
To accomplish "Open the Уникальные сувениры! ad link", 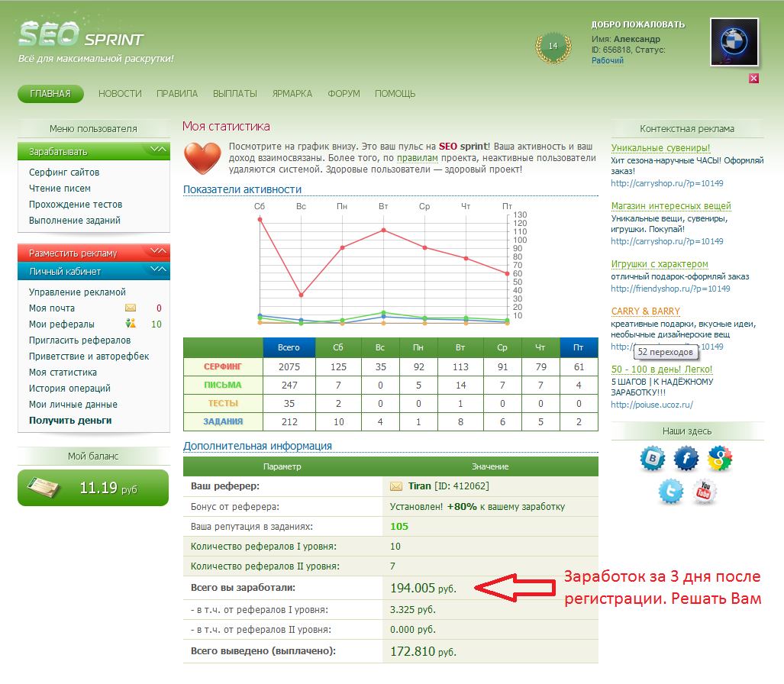I will pos(660,147).
